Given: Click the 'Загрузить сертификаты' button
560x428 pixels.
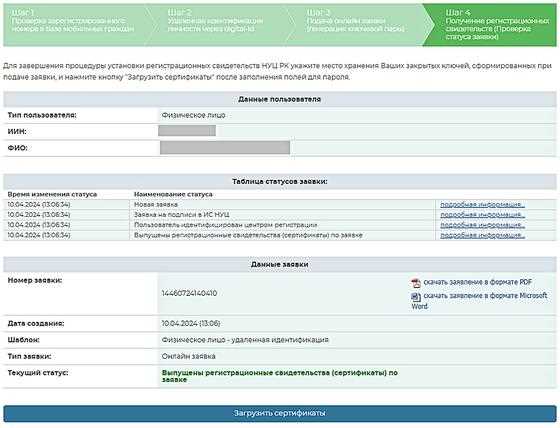Looking at the screenshot, I should click(280, 413).
